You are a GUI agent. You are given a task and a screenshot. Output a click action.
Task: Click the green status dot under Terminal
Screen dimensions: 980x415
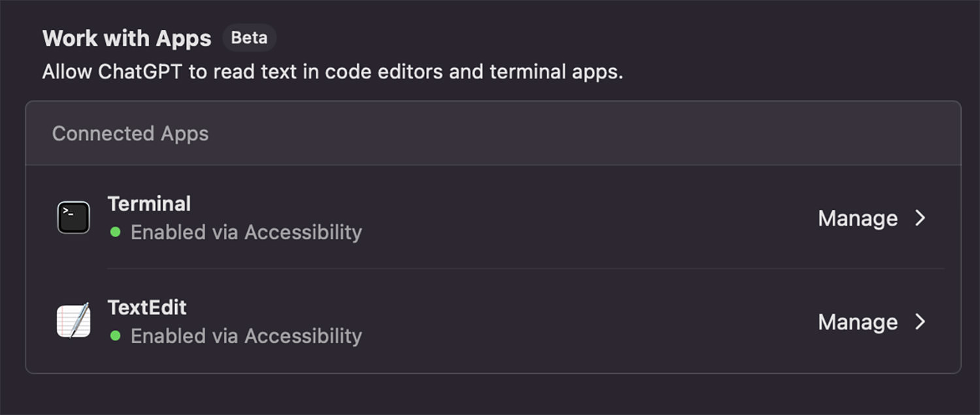[x=116, y=232]
